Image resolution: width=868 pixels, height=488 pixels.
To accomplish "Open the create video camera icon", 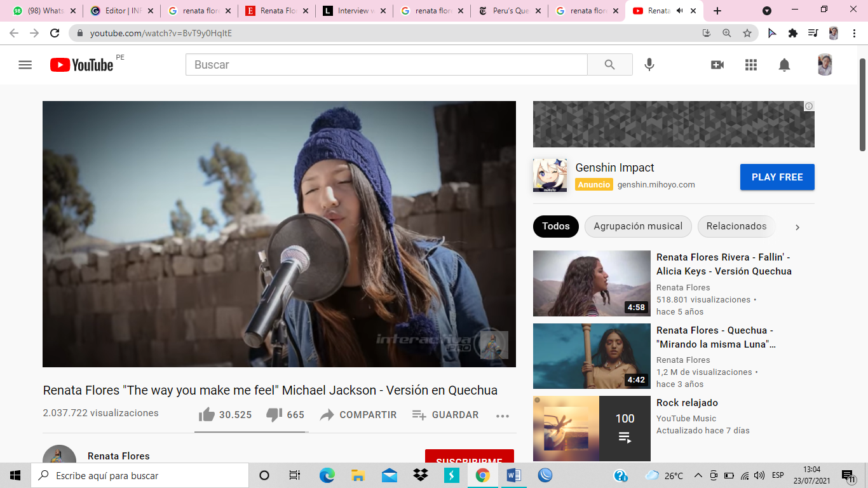I will click(717, 65).
